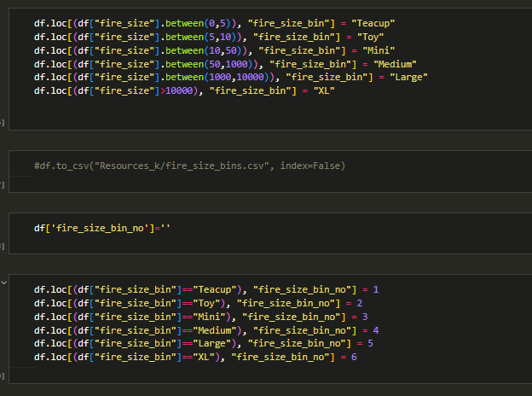The image size is (532, 396).
Task: Click the line setting fire_size_bin_no = 2
Action: click(x=198, y=303)
